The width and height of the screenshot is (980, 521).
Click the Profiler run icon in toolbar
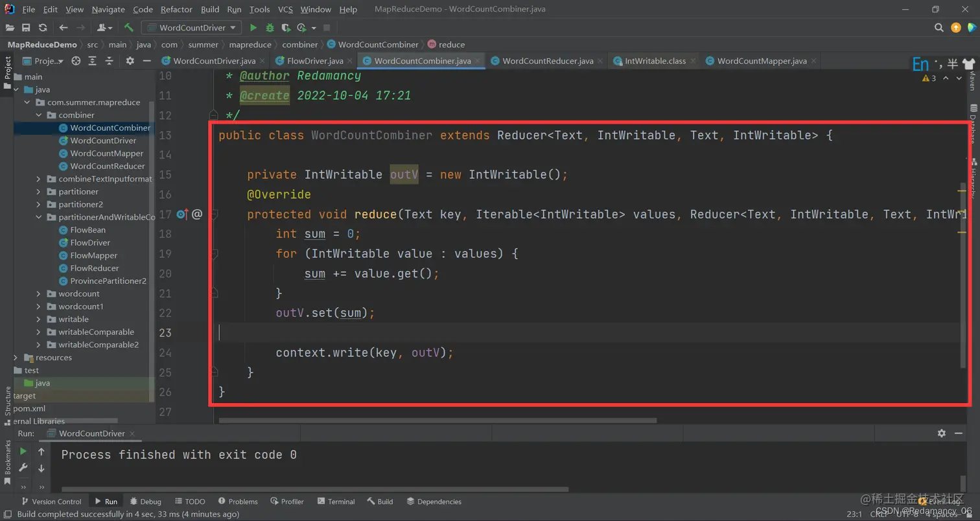click(x=301, y=28)
